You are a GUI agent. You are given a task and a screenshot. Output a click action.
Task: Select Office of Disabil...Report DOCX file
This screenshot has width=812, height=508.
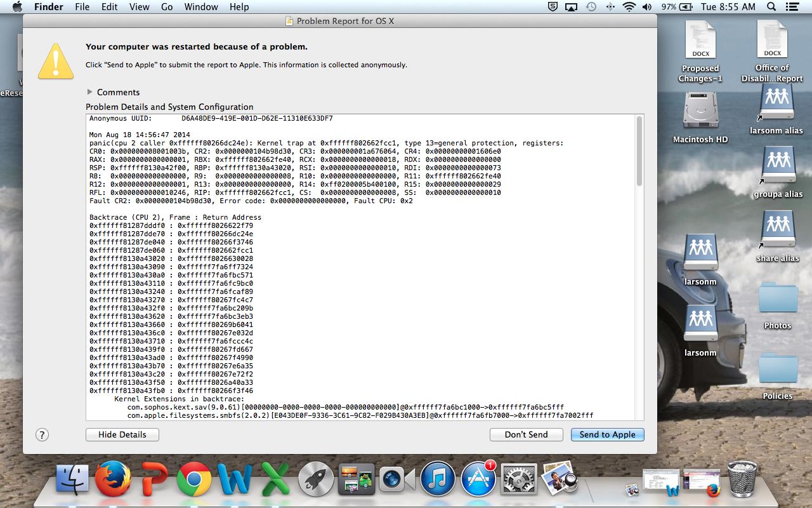coord(772,52)
